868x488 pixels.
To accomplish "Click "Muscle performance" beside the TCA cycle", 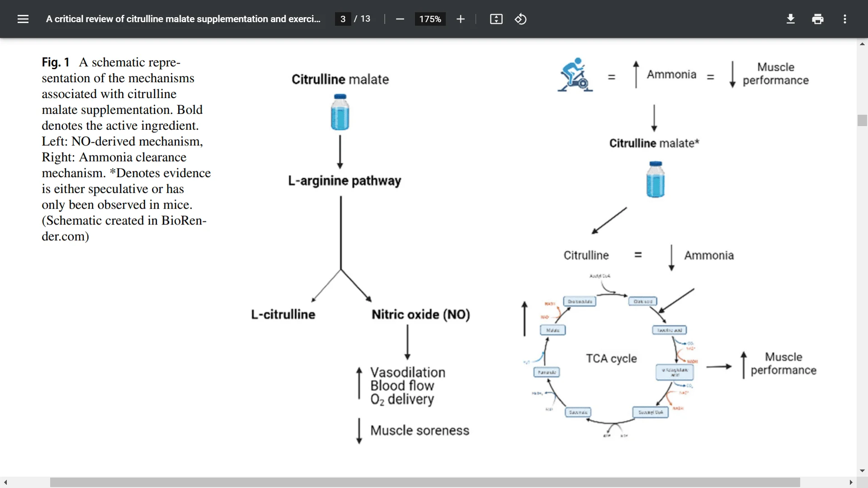I will 783,364.
